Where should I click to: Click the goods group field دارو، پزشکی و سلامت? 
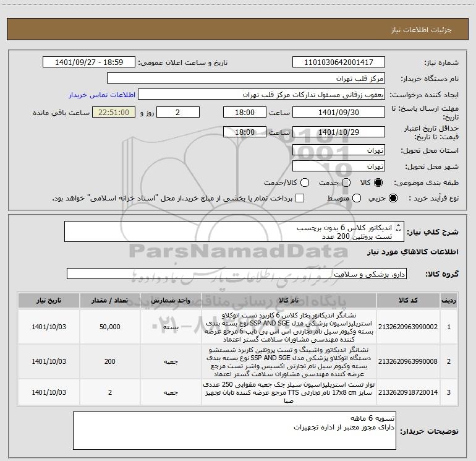pos(237,274)
